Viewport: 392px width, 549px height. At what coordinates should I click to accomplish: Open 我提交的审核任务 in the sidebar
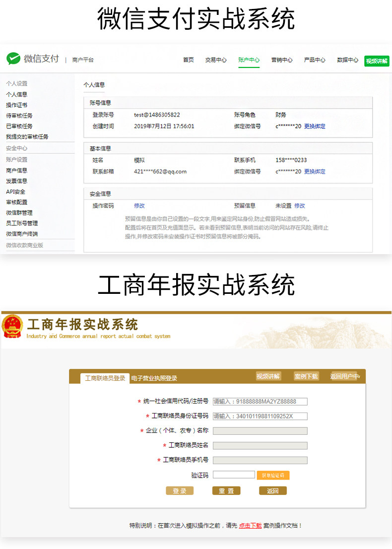click(x=27, y=137)
